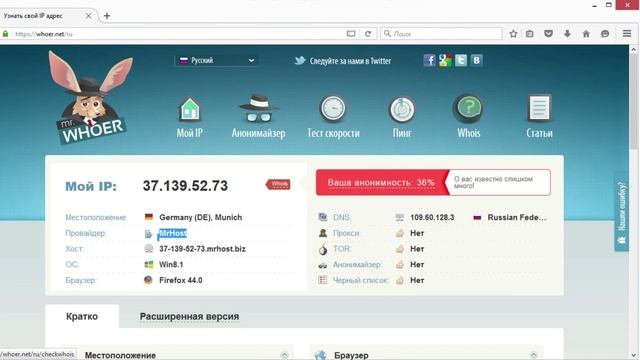This screenshot has height=360, width=640.
Task: Click the German flag icon in Местоположение row
Action: [x=149, y=217]
